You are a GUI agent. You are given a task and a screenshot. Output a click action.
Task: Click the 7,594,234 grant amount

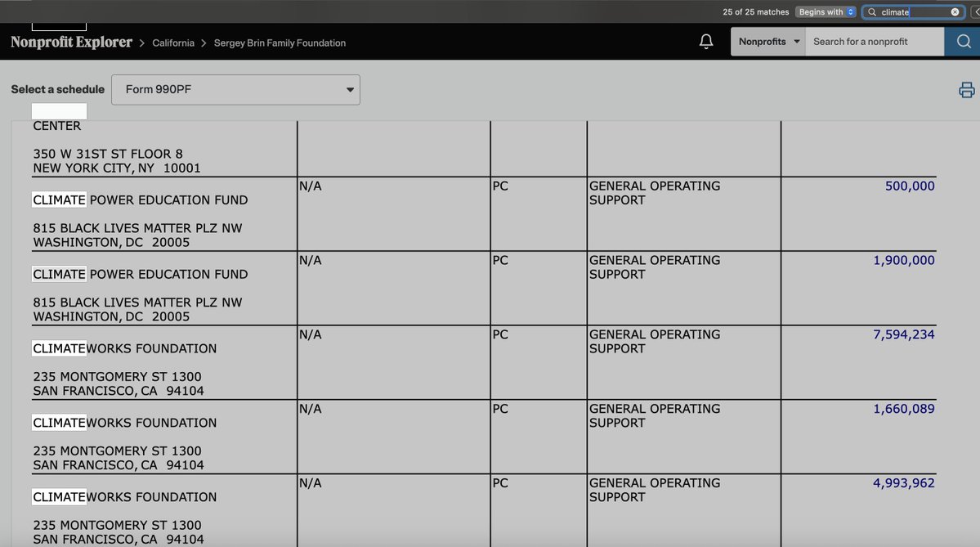coord(904,334)
